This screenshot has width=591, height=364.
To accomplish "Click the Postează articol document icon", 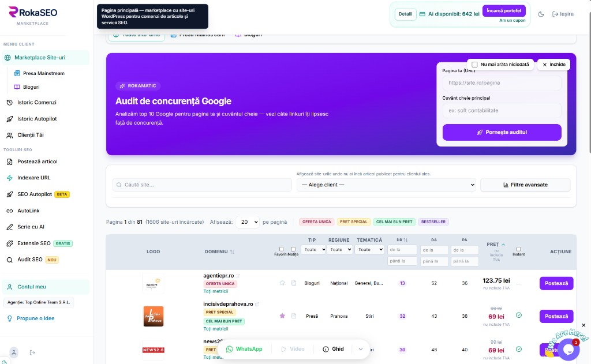I will 10,162.
